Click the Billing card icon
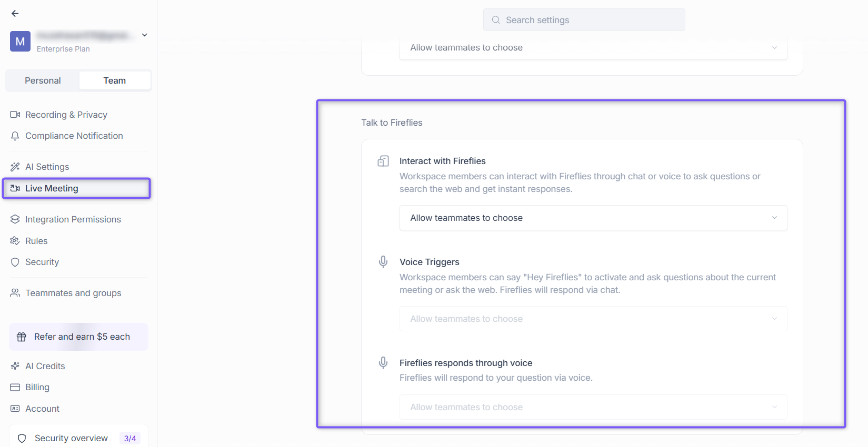868x447 pixels. pos(15,387)
